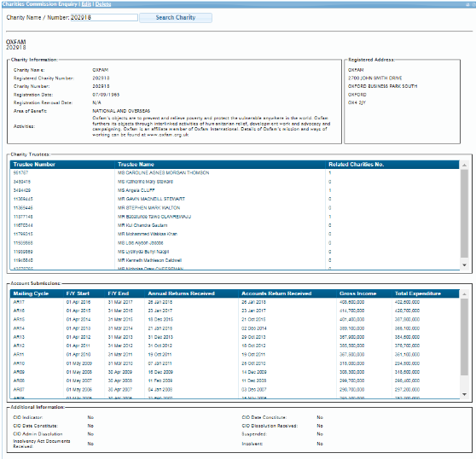
Task: Click the OX4 2JY postcode
Action: [x=357, y=102]
